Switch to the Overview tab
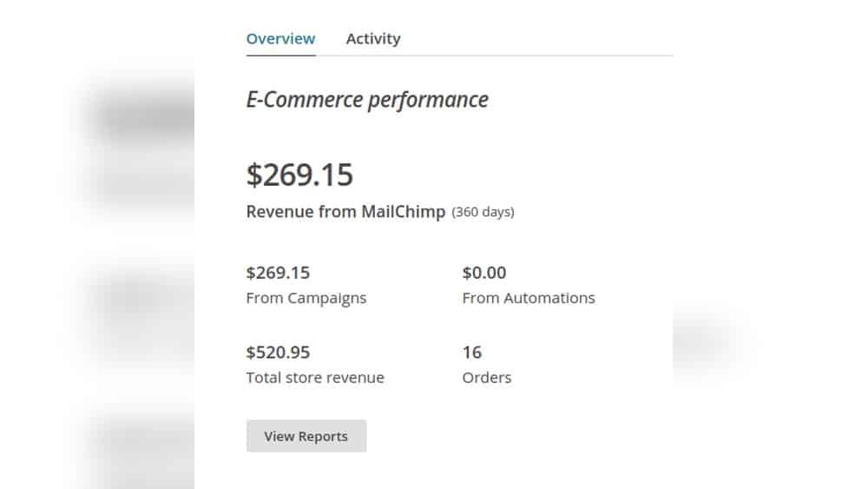 [280, 39]
